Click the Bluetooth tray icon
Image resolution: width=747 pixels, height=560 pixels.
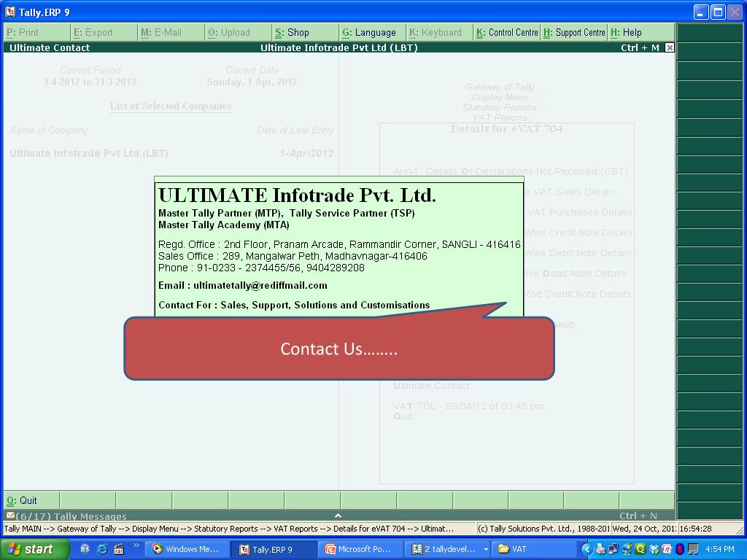pyautogui.click(x=680, y=549)
